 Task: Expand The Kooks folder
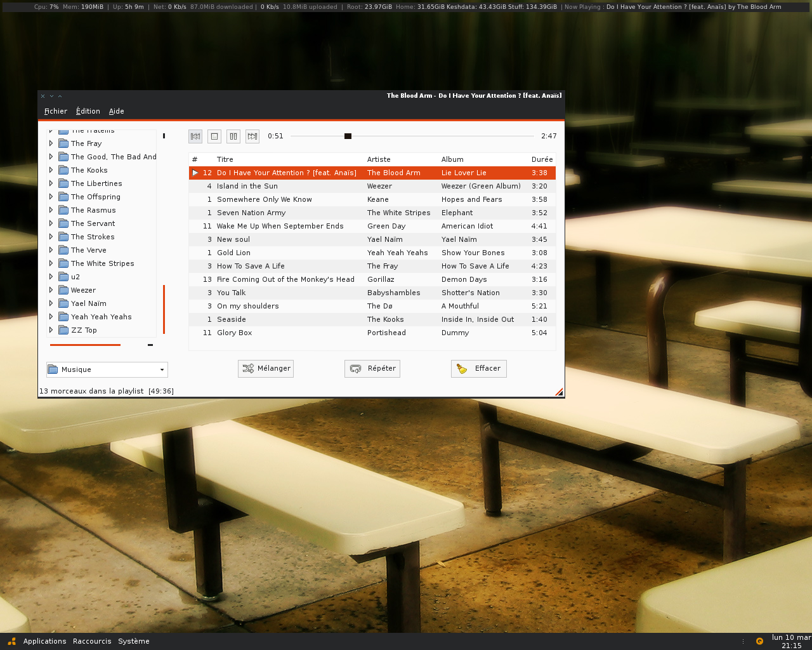[x=51, y=170]
